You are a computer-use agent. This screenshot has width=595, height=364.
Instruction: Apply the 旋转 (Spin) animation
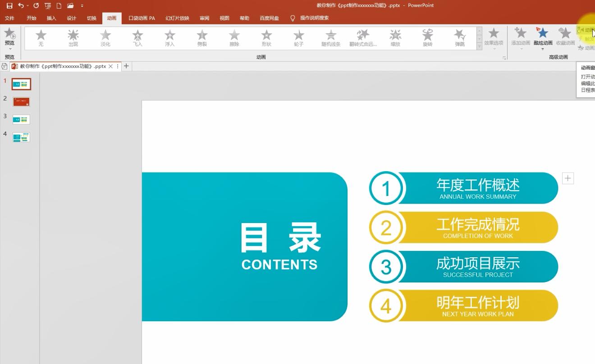coord(427,37)
